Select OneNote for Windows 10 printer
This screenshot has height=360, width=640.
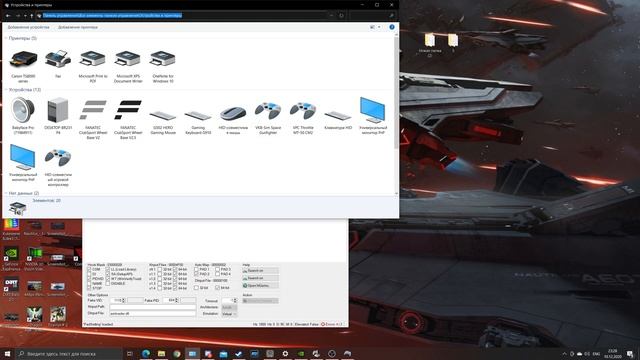[163, 67]
